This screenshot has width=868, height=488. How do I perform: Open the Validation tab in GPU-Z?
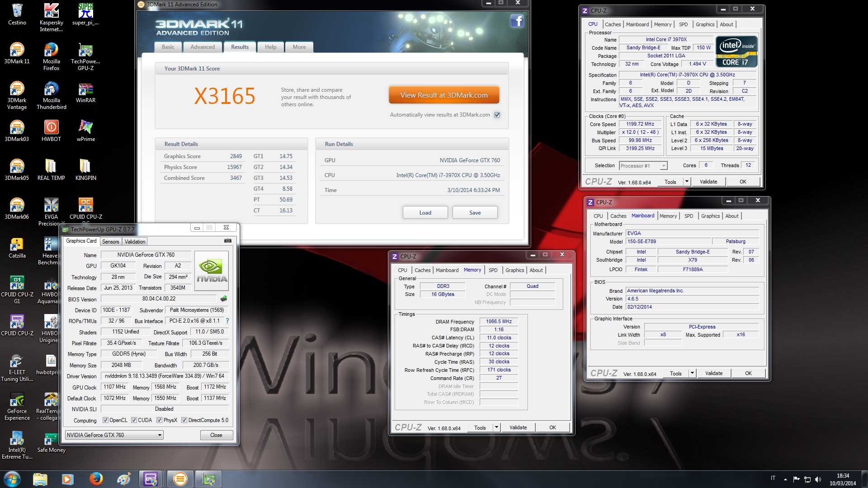click(x=135, y=242)
